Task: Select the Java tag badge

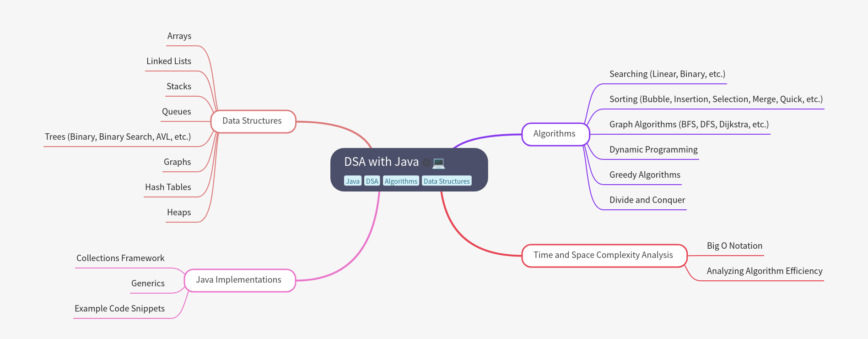Action: (x=352, y=181)
